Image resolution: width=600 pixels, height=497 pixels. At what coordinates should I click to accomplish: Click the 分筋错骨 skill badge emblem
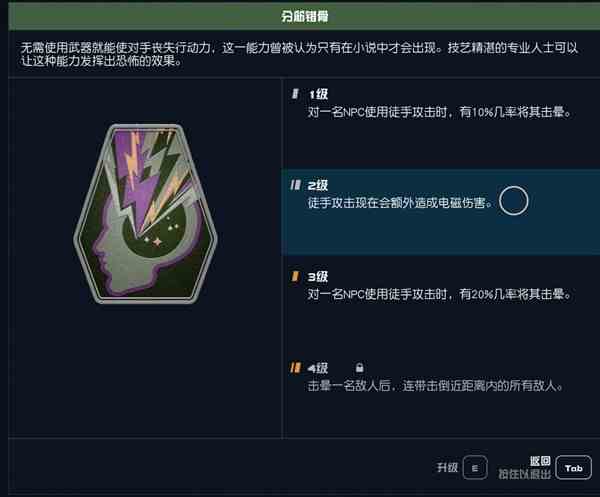pyautogui.click(x=145, y=214)
